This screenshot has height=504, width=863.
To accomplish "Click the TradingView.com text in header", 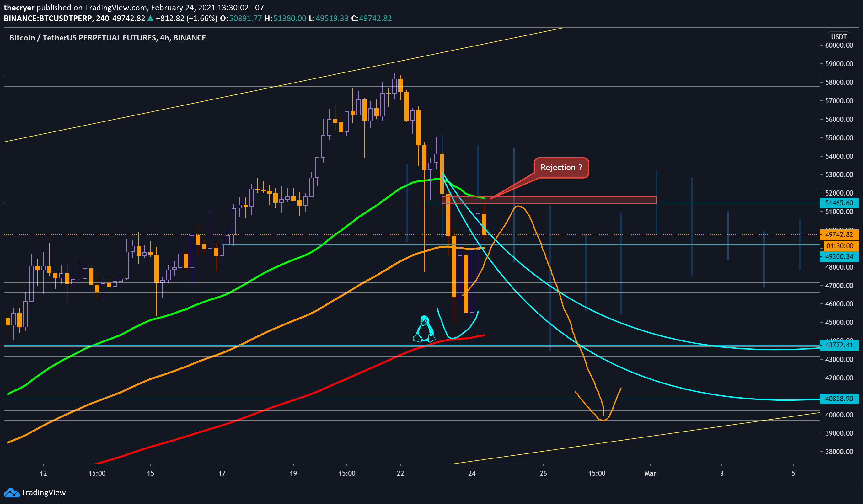I will 116,8.
